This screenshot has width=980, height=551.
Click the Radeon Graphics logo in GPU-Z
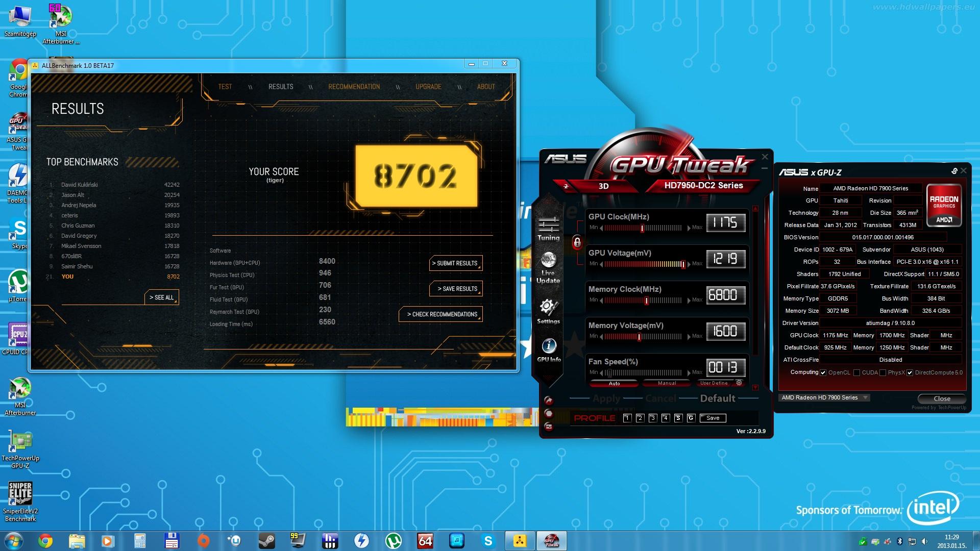pos(944,205)
